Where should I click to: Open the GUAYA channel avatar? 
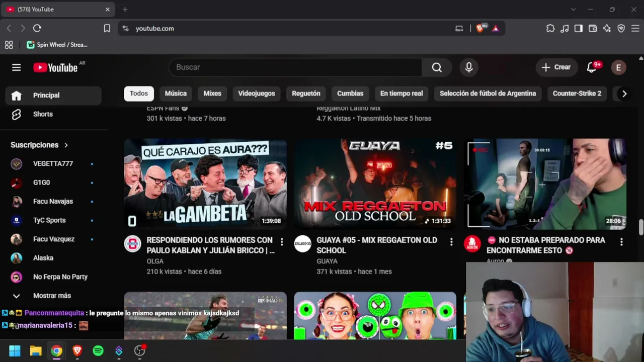(x=303, y=243)
